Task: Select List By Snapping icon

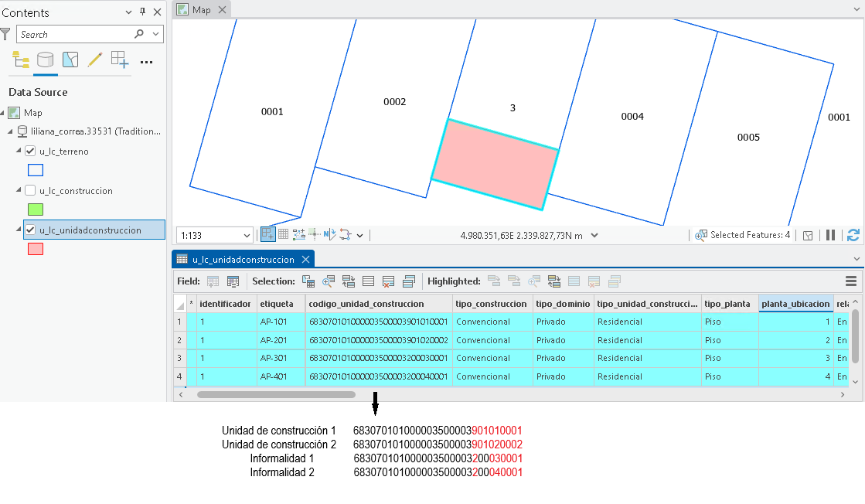Action: (x=120, y=60)
